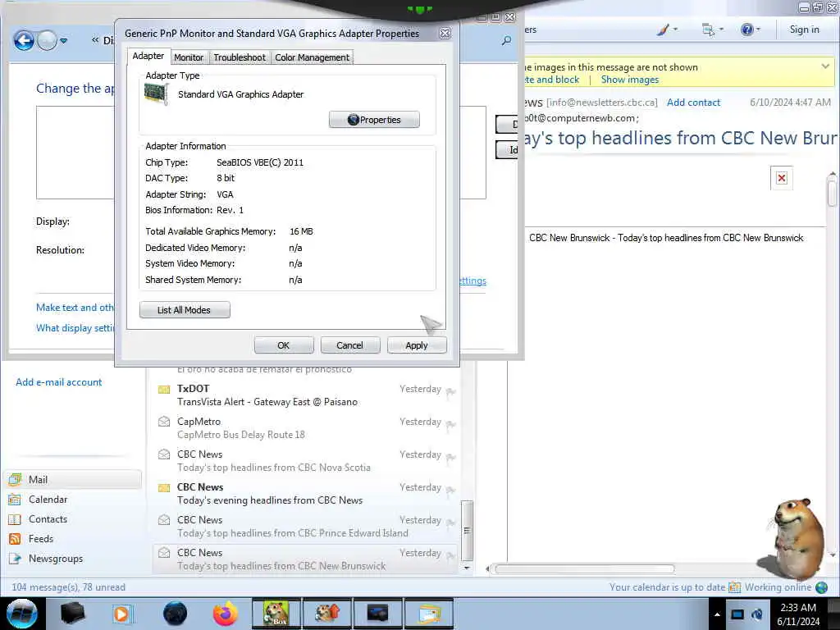The width and height of the screenshot is (840, 630).
Task: Click reading pane horizontal scrollbar
Action: tap(584, 568)
